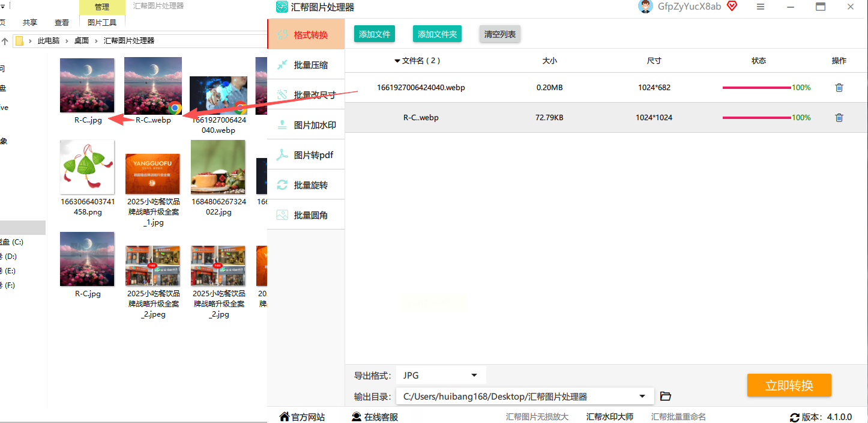Select the 批量旋转 sidebar item
The image size is (868, 423).
(x=310, y=185)
